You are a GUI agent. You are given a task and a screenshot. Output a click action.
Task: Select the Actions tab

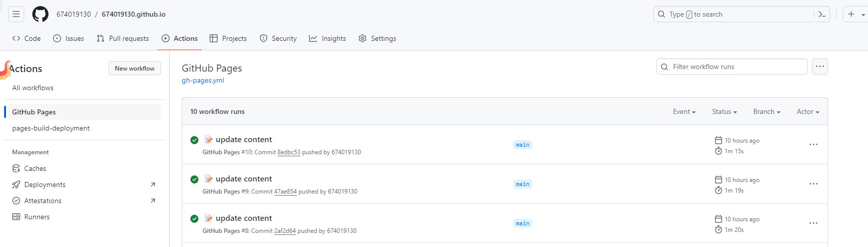click(x=180, y=38)
